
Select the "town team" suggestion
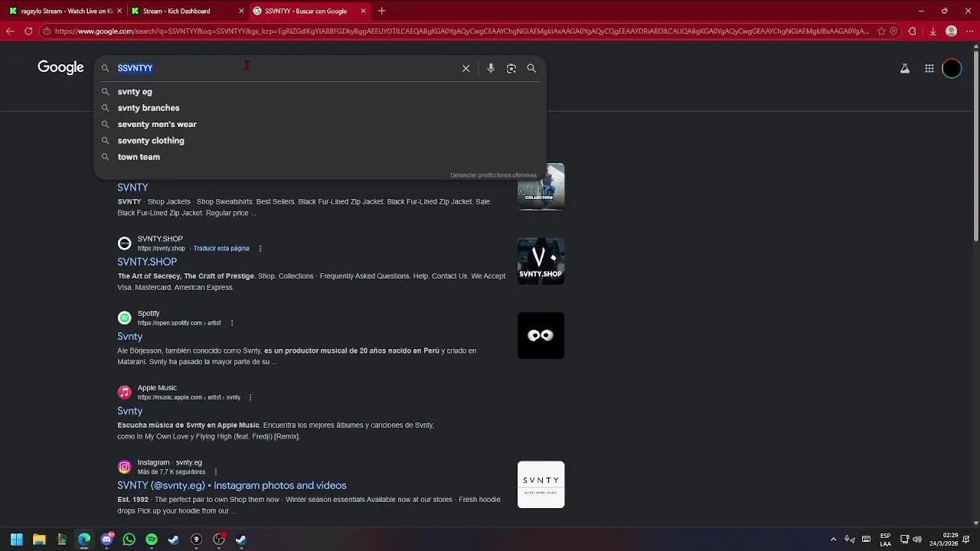(320, 157)
